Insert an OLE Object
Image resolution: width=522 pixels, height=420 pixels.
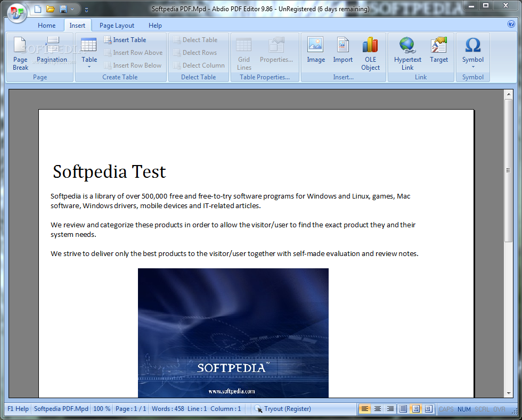click(370, 54)
